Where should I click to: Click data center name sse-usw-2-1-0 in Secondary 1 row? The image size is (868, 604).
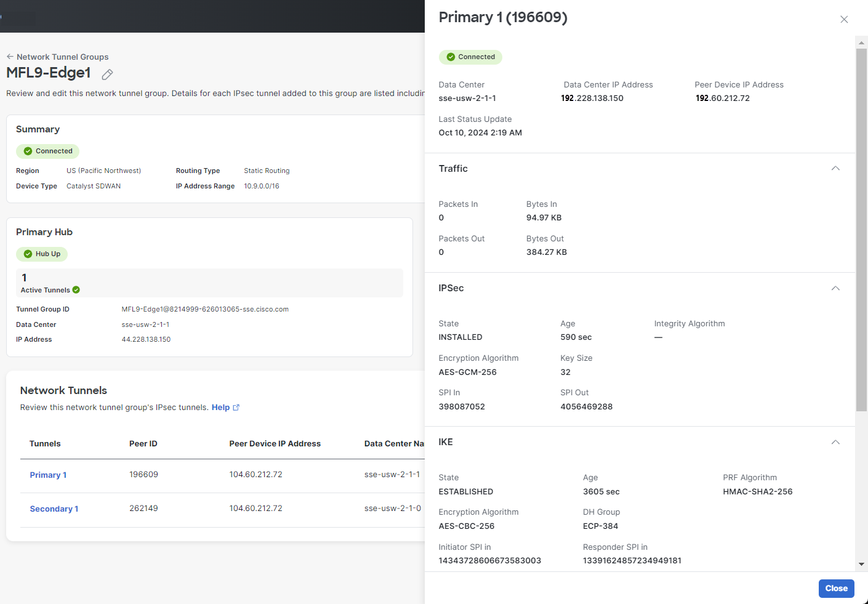[393, 509]
